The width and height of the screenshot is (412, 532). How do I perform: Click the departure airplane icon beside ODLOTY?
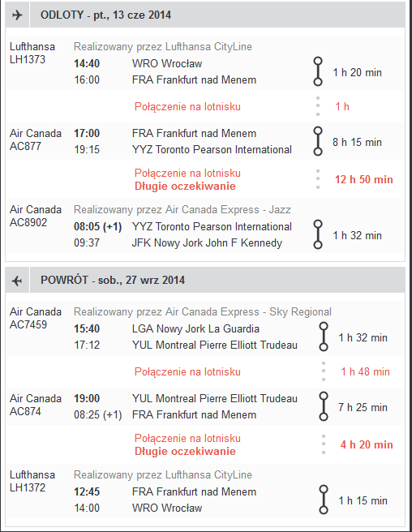pos(17,15)
